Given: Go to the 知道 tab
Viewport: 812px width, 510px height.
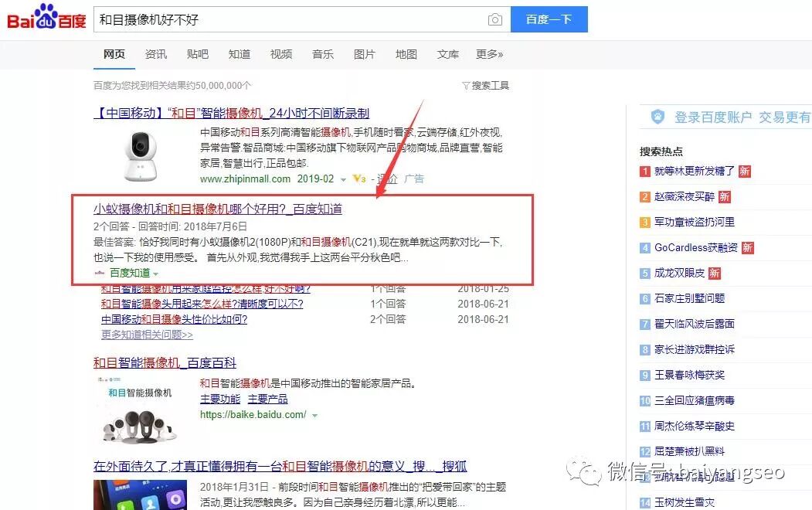Looking at the screenshot, I should (240, 54).
